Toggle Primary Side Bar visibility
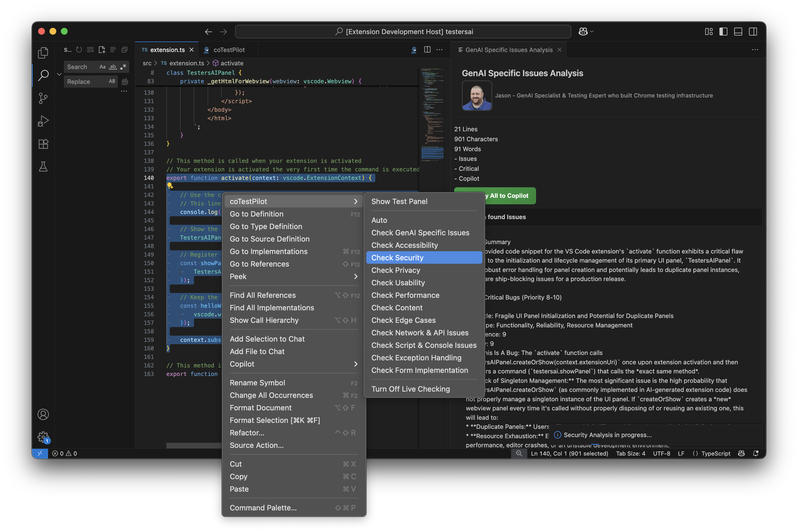The height and width of the screenshot is (532, 798). pos(723,32)
